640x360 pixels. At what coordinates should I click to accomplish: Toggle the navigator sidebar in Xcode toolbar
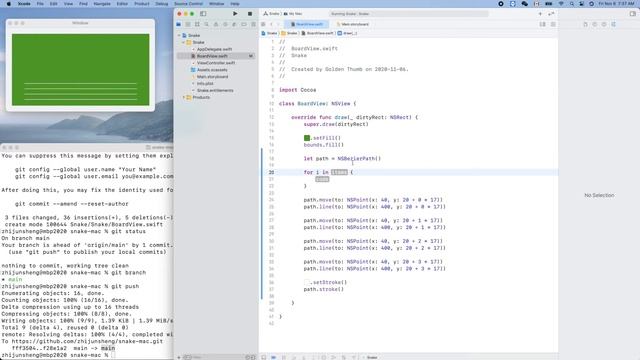point(203,13)
